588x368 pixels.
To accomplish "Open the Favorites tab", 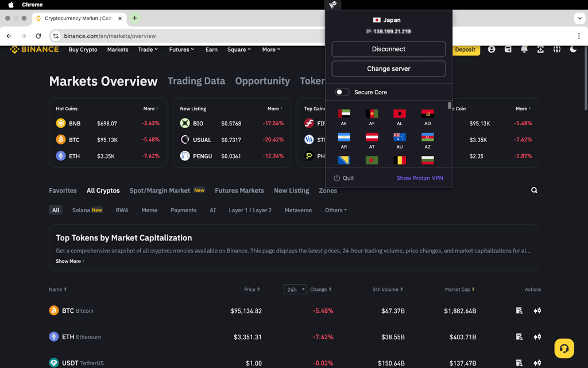I will pyautogui.click(x=63, y=191).
